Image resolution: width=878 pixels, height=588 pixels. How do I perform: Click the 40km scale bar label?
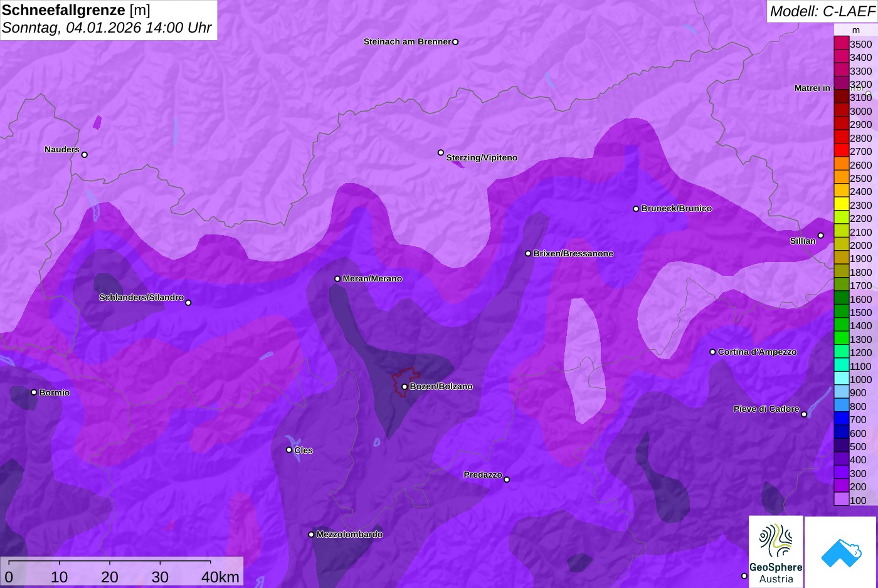(x=220, y=577)
